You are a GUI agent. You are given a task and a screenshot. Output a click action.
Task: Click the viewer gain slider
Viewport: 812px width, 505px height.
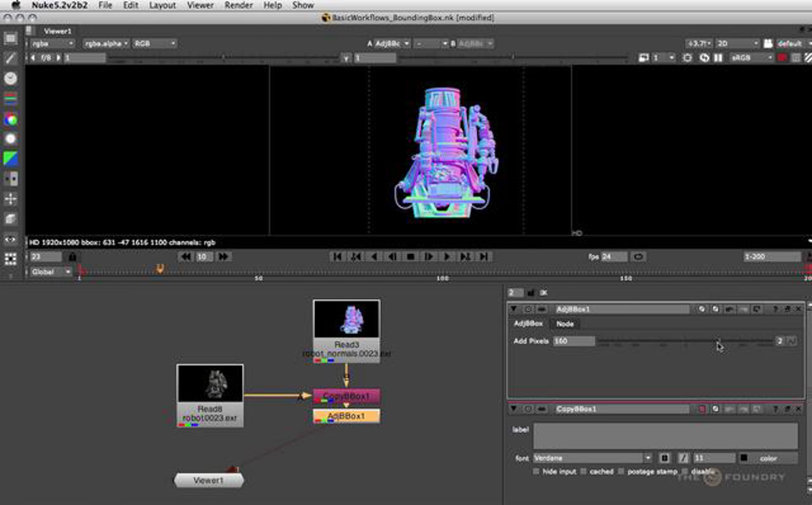[223, 58]
